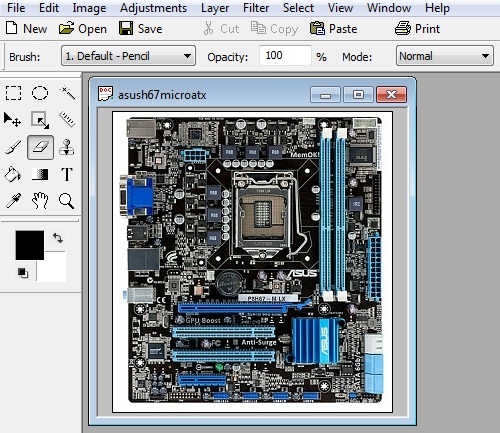Select the ruler measure tool

point(67,120)
